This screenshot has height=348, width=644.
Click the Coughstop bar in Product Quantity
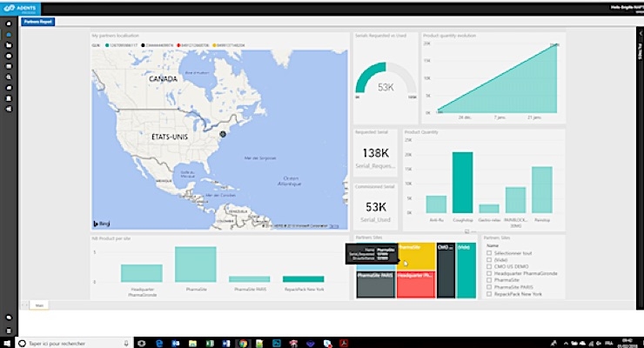(462, 183)
